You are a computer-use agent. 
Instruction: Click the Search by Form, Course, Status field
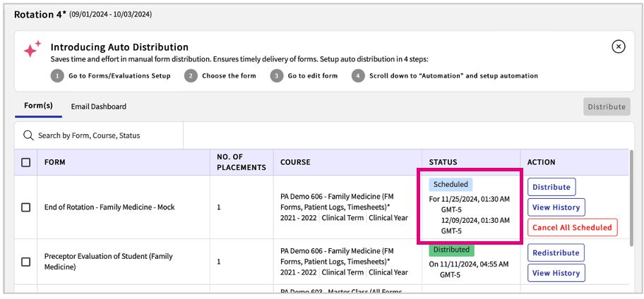pos(106,135)
